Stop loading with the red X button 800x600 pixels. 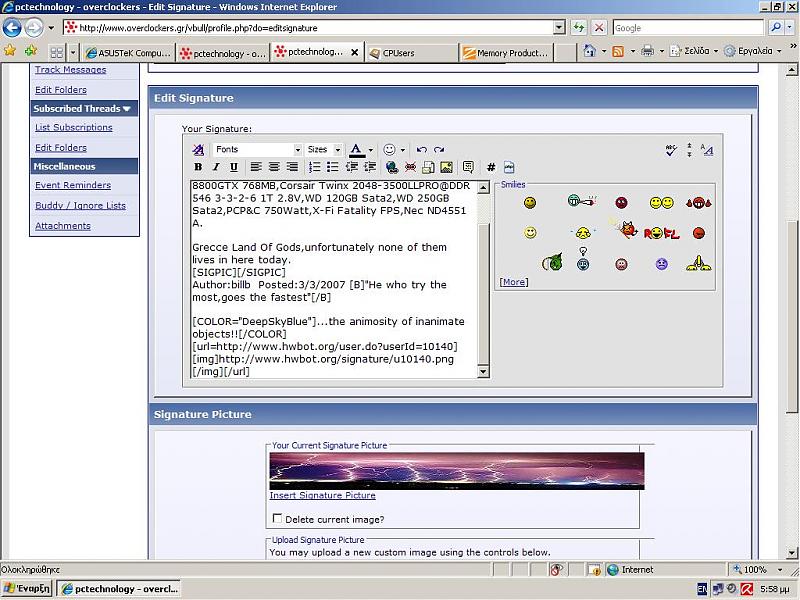point(599,28)
